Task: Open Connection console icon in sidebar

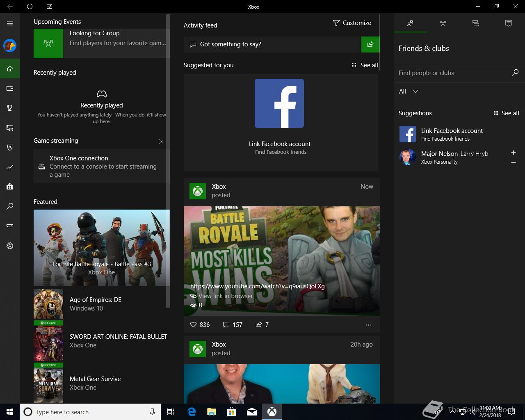Action: (x=10, y=226)
